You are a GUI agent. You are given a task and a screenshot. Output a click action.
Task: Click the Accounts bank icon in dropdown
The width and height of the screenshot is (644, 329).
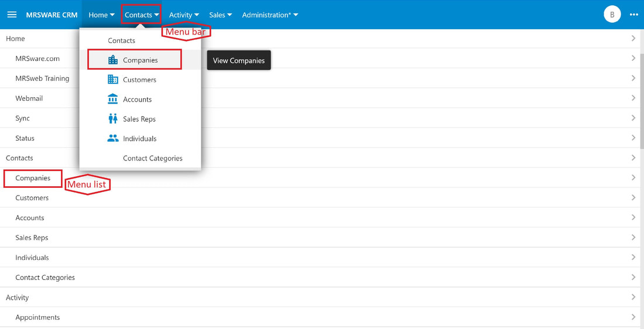112,99
